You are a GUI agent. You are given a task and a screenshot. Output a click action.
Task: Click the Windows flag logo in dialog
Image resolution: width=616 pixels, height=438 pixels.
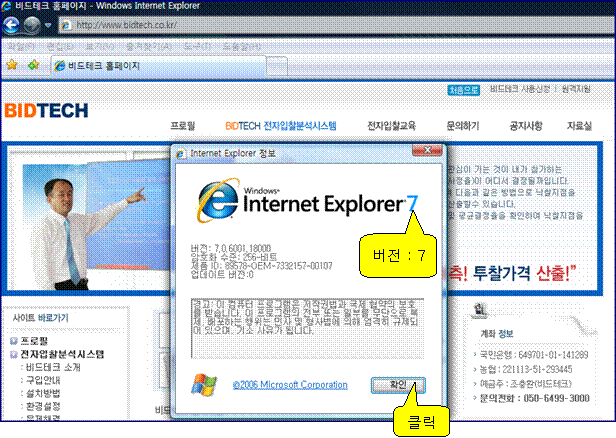coord(204,384)
